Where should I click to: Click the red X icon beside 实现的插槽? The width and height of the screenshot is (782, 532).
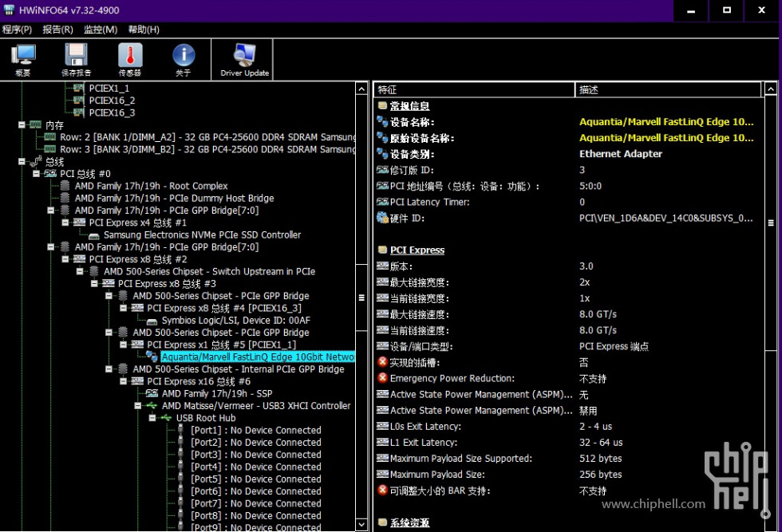click(x=382, y=362)
